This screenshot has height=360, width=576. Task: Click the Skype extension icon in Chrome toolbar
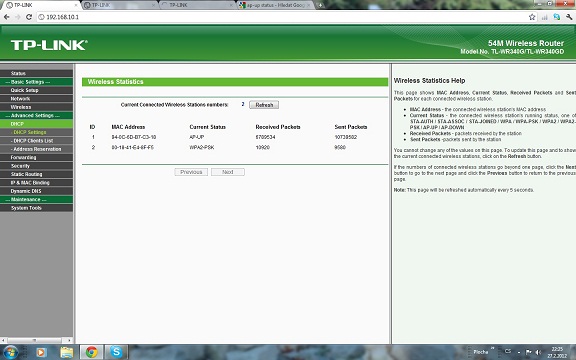(x=557, y=17)
